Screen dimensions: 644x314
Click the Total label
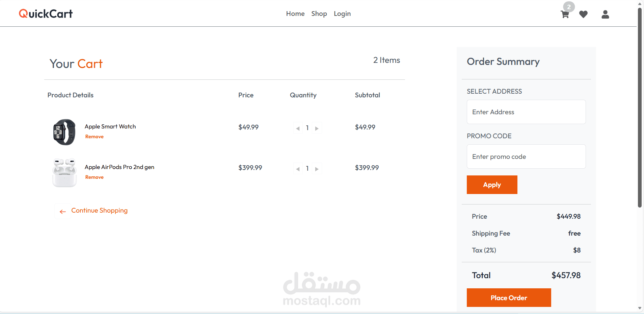pyautogui.click(x=481, y=275)
